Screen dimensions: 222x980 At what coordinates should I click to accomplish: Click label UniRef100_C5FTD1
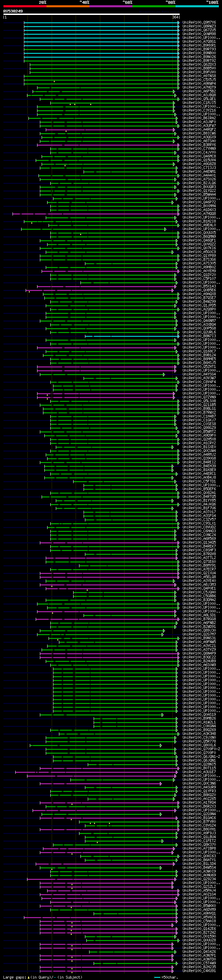click(x=199, y=481)
